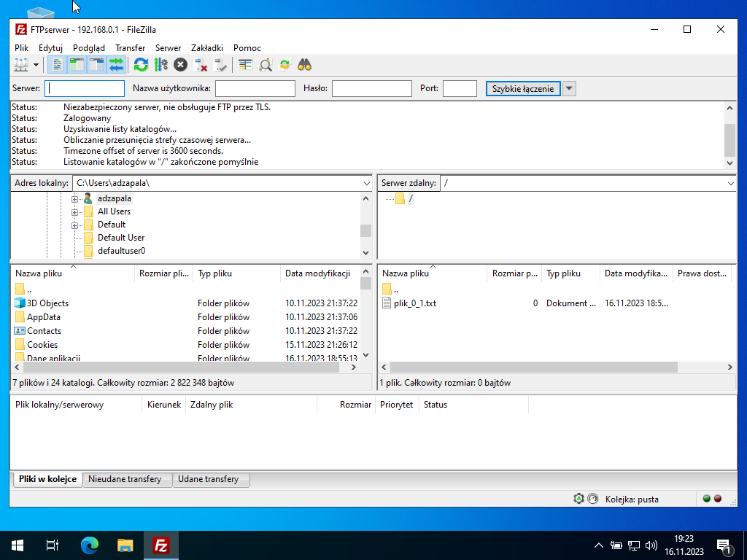Viewport: 747px width, 560px height.
Task: Disconnect from the current server
Action: pyautogui.click(x=201, y=65)
